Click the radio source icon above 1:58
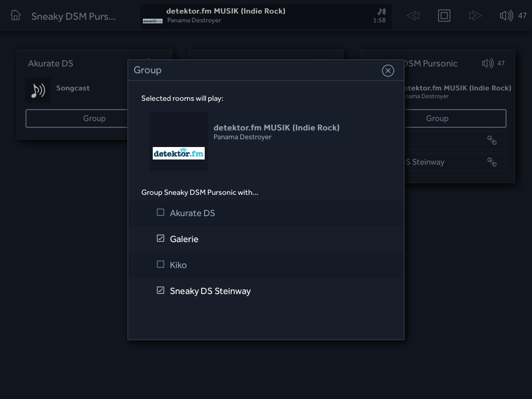 (x=382, y=12)
